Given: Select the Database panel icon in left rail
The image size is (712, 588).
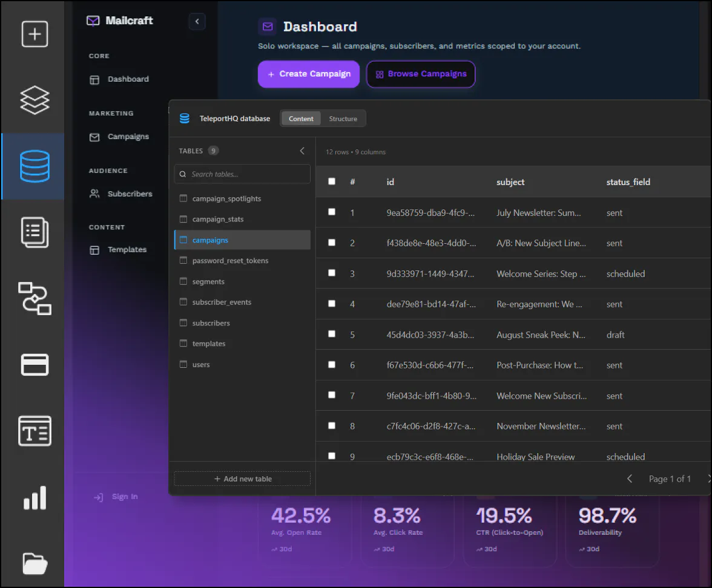Looking at the screenshot, I should 35,166.
